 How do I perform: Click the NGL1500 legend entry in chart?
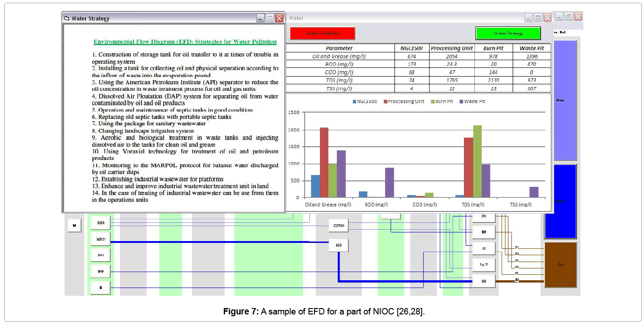click(365, 101)
